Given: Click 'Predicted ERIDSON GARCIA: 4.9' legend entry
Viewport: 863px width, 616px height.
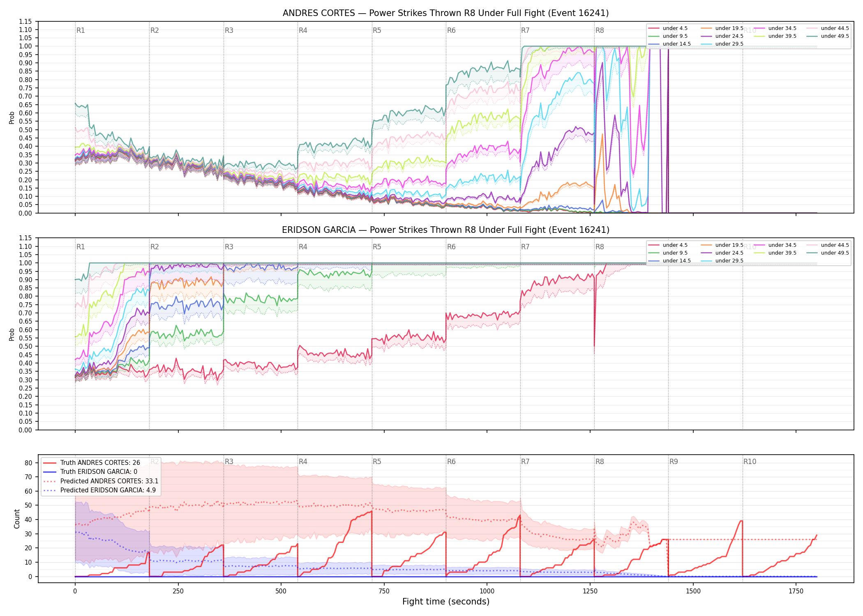Looking at the screenshot, I should [99, 490].
